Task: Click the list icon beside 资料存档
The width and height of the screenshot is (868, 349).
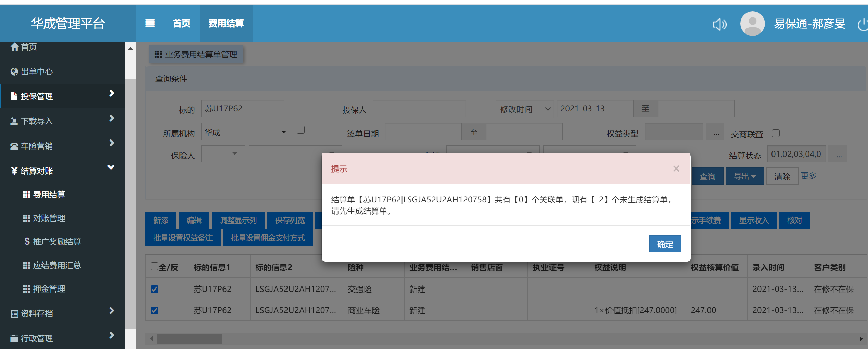Action: pyautogui.click(x=14, y=313)
